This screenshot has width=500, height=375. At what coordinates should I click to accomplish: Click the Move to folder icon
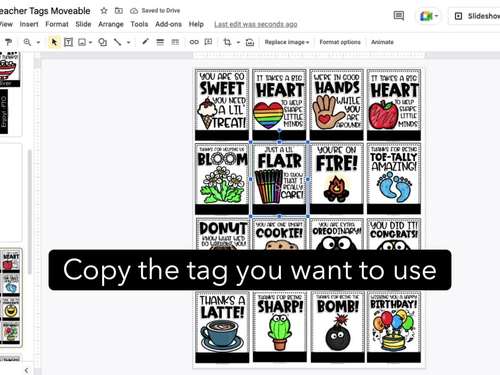click(x=119, y=11)
